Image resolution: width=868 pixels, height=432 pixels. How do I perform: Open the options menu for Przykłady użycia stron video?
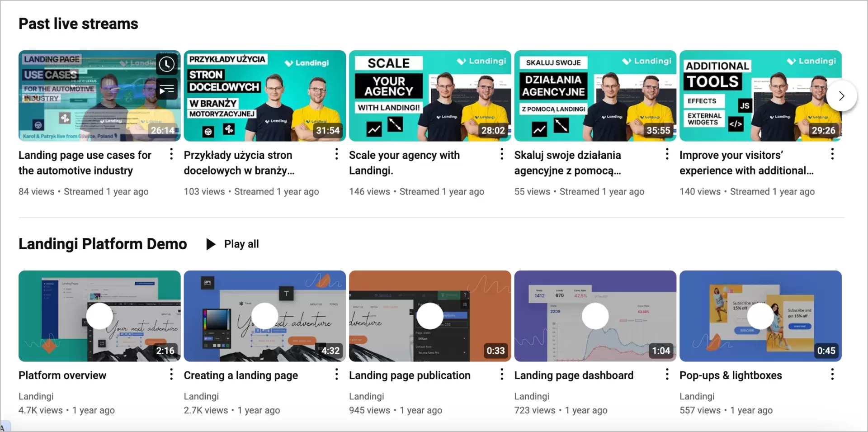[x=336, y=154]
